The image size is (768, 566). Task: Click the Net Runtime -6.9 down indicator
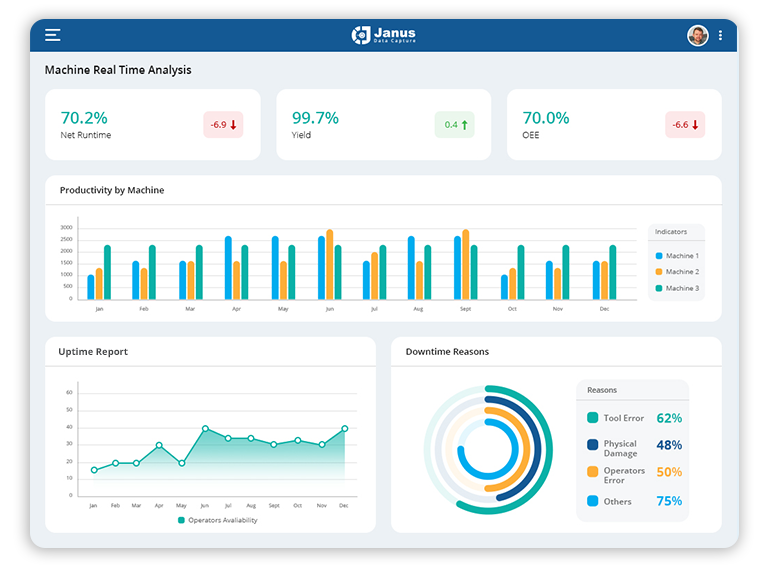pos(223,125)
